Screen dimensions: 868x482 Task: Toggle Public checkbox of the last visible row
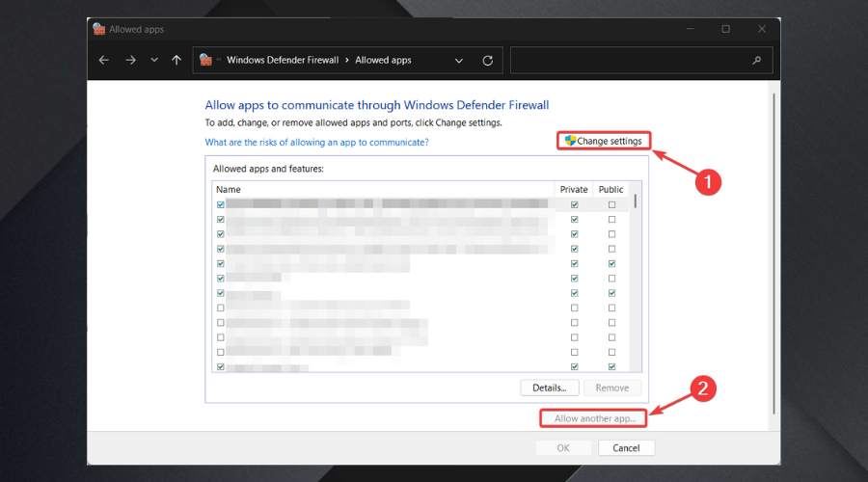(x=611, y=367)
